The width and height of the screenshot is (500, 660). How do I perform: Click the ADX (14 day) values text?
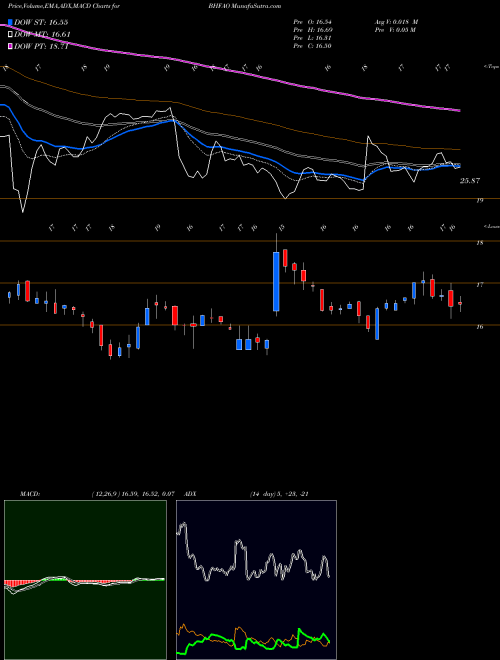coord(279,494)
